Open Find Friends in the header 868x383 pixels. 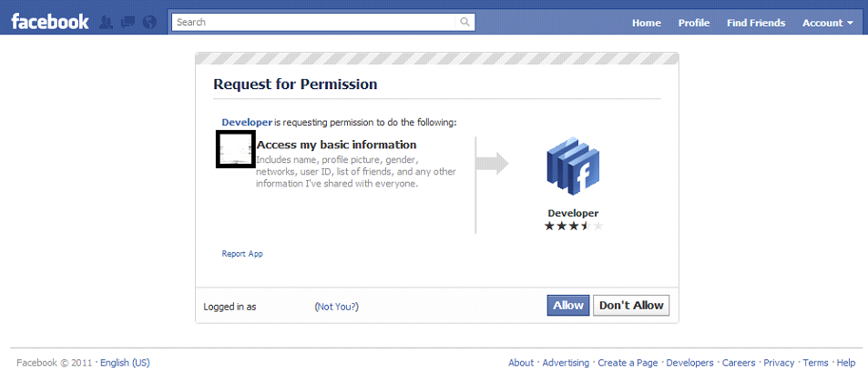click(x=756, y=24)
